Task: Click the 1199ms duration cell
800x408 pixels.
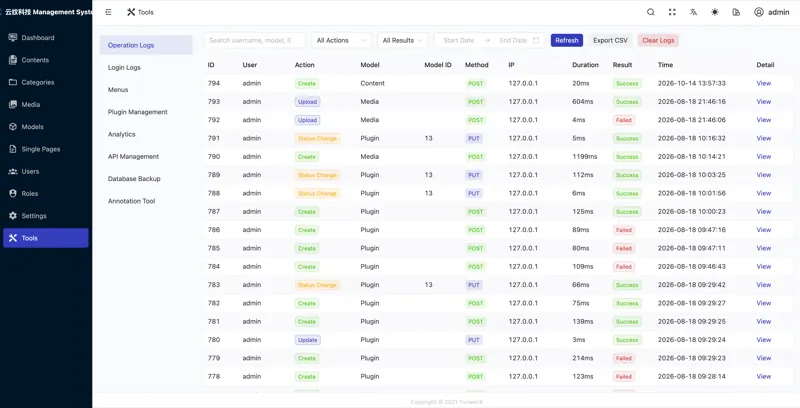Action: pyautogui.click(x=585, y=157)
